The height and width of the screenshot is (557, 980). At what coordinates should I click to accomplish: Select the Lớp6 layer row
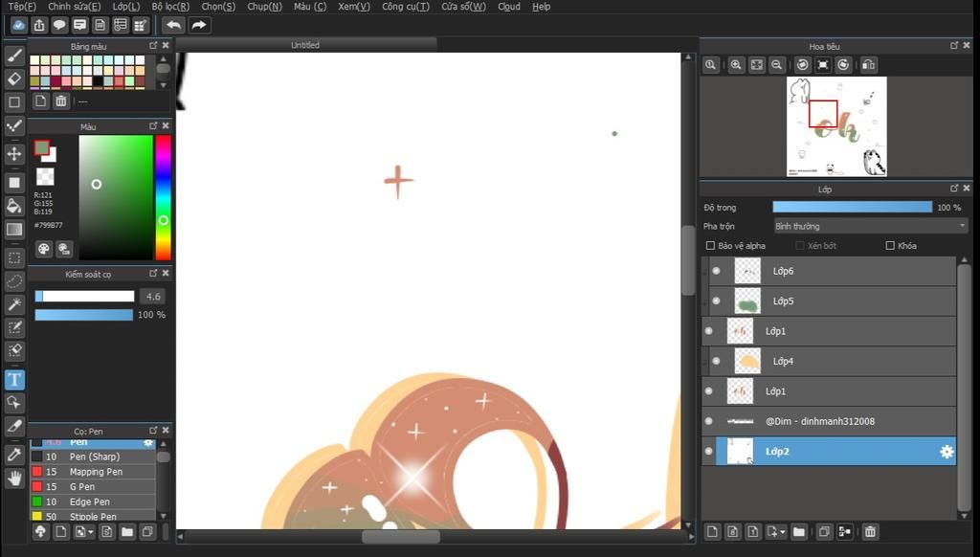click(x=833, y=271)
